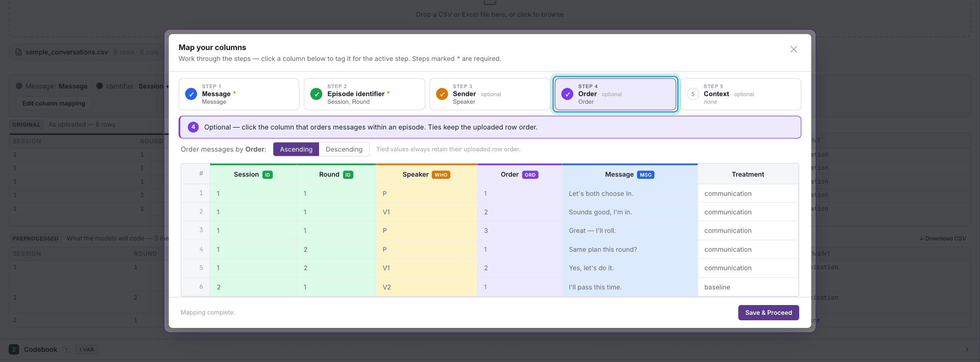Close the Map your columns dialog

click(x=793, y=49)
